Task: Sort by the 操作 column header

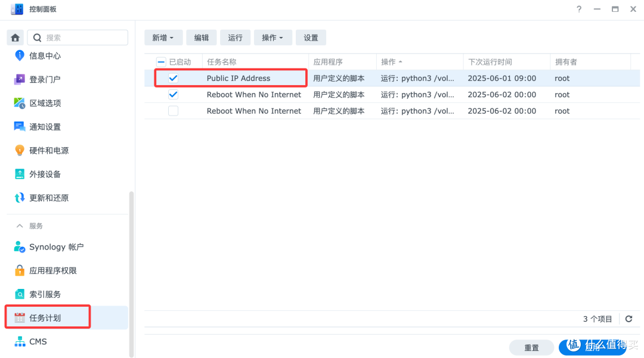Action: click(420, 62)
